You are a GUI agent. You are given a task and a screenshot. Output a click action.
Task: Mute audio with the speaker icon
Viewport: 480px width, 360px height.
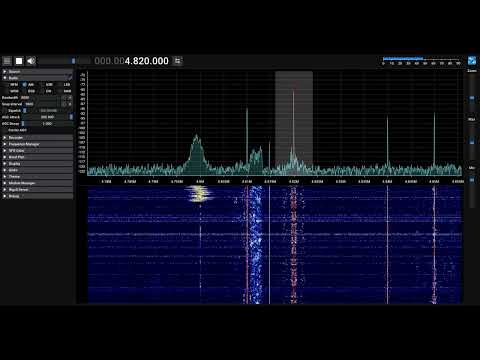pos(31,61)
